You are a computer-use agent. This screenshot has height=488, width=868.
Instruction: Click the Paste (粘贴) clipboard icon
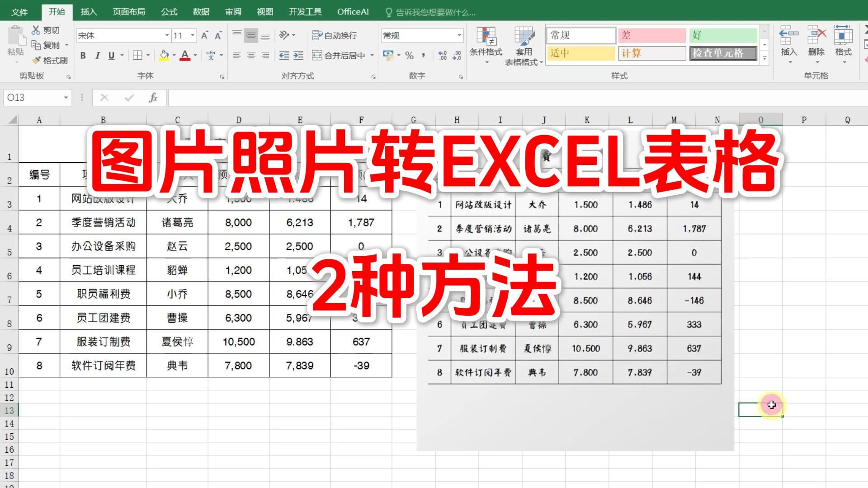[16, 35]
